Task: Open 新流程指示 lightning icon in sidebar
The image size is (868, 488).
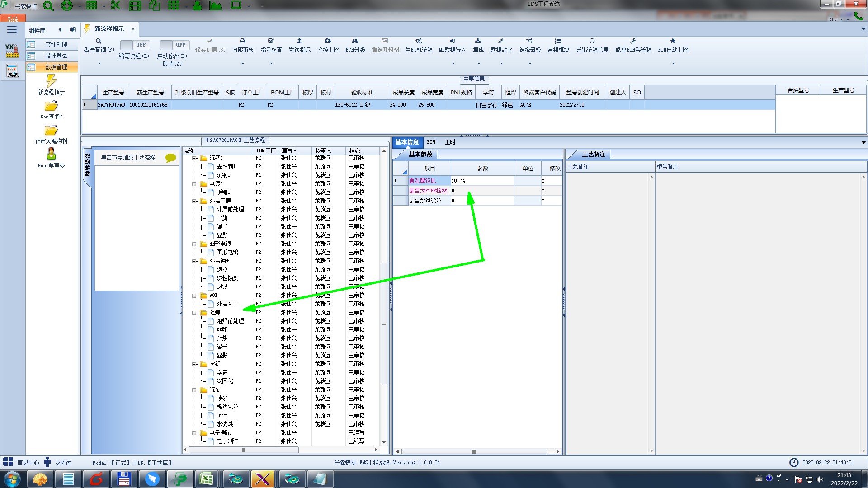Action: pos(51,81)
